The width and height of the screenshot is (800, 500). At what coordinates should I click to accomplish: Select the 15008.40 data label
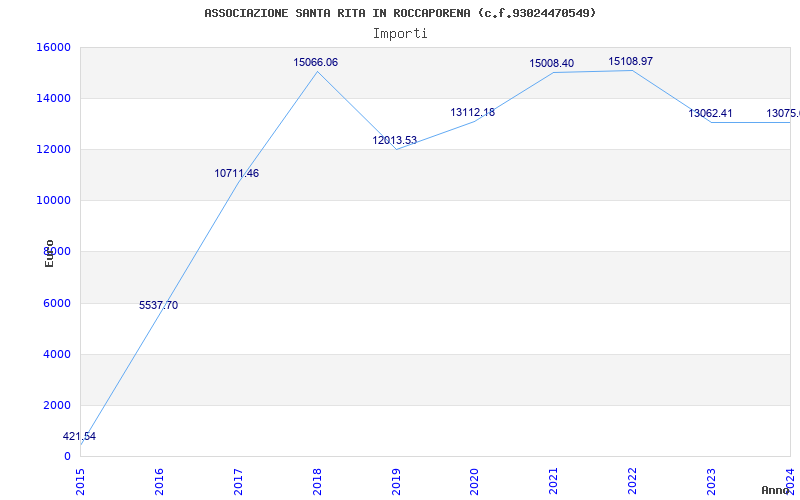(552, 63)
